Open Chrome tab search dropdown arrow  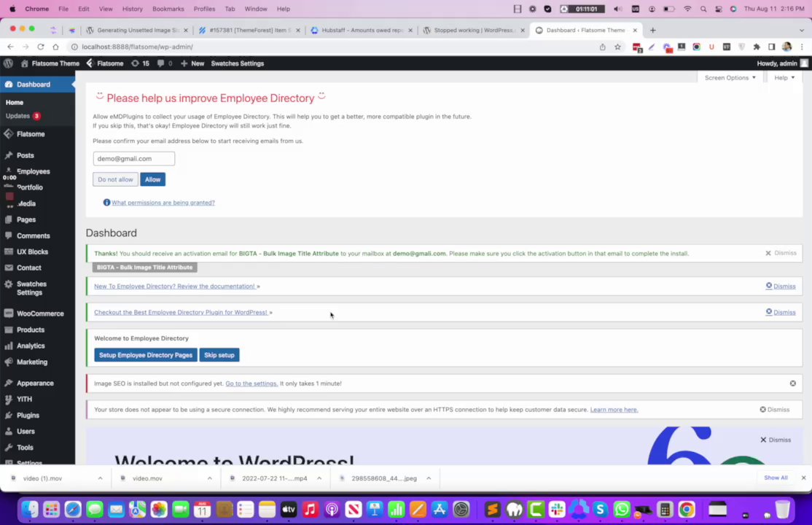(802, 30)
